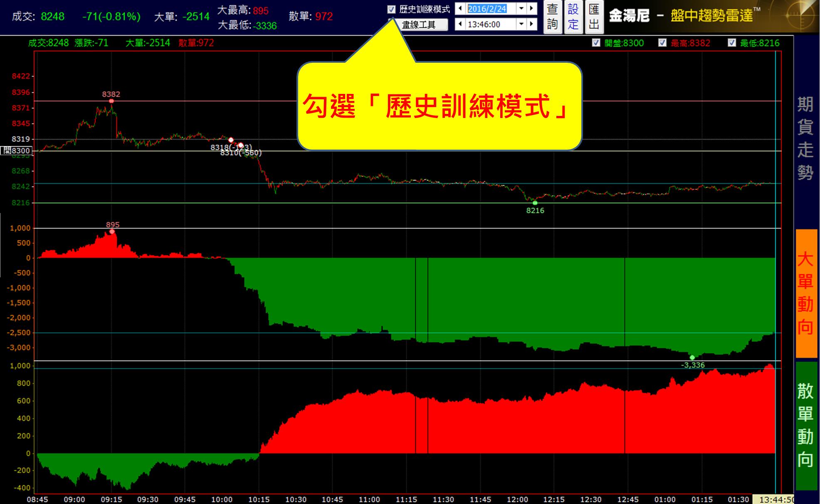Step time forward with right arrow at 13:46:00
The width and height of the screenshot is (820, 504).
tap(531, 24)
